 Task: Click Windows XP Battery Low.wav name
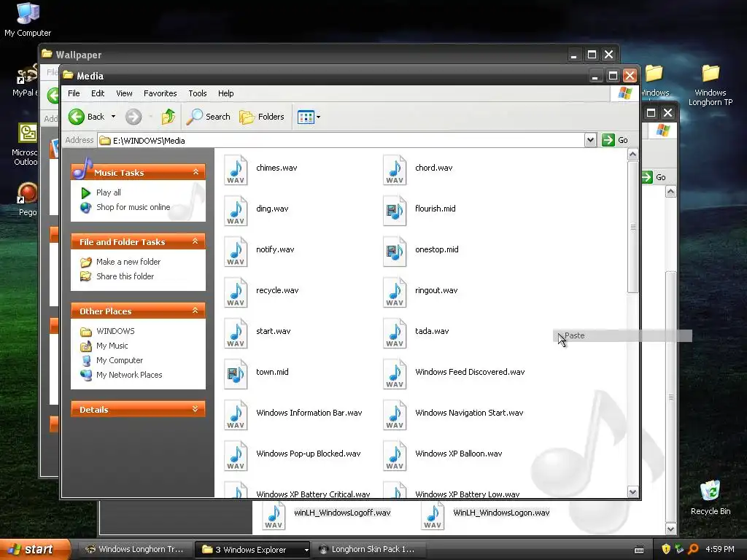pos(468,494)
